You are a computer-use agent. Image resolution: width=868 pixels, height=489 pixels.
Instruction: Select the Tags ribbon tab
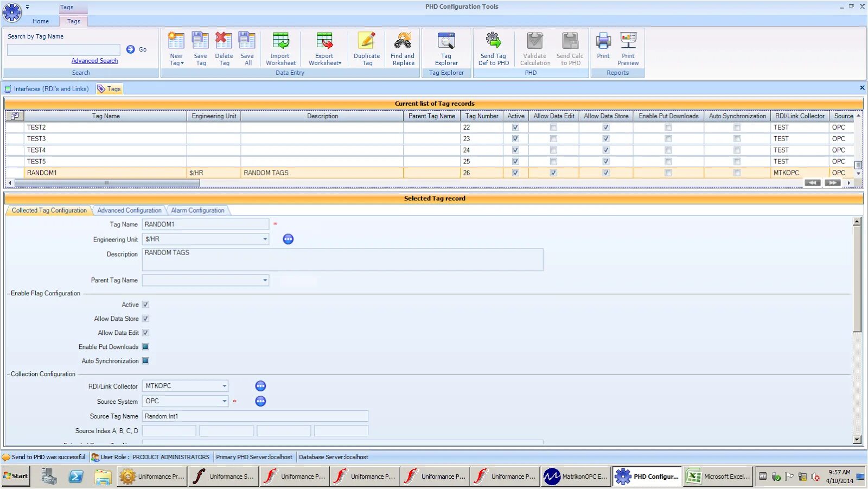pyautogui.click(x=74, y=21)
